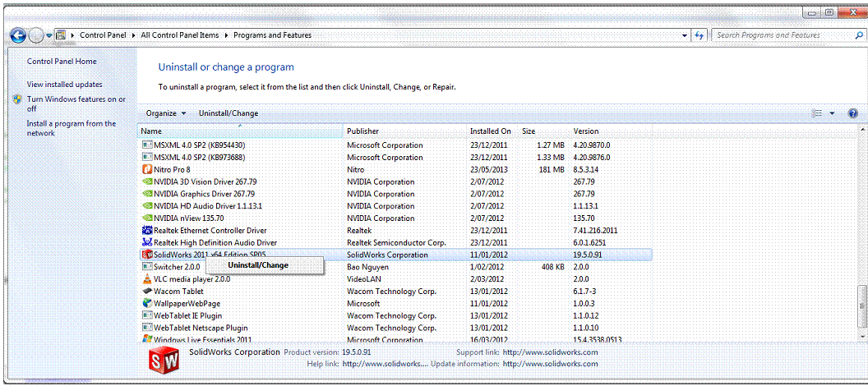The image size is (868, 386).
Task: Open Turn Windows features on or off
Action: point(76,104)
